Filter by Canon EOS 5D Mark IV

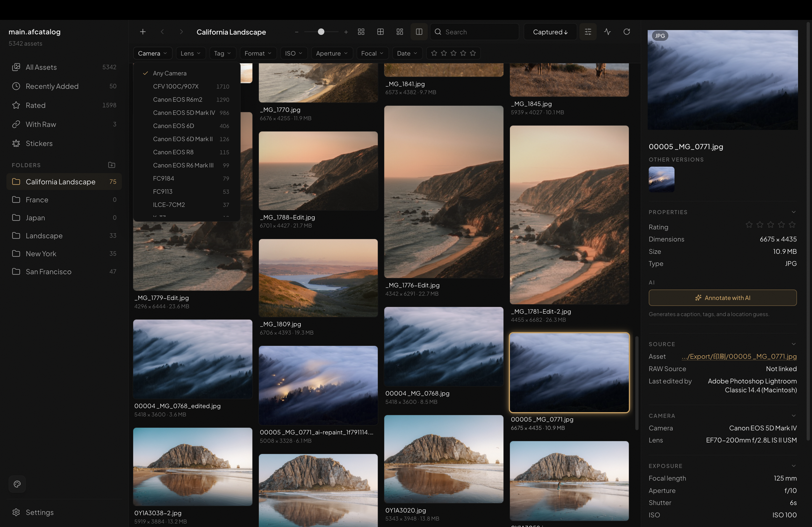(187, 113)
